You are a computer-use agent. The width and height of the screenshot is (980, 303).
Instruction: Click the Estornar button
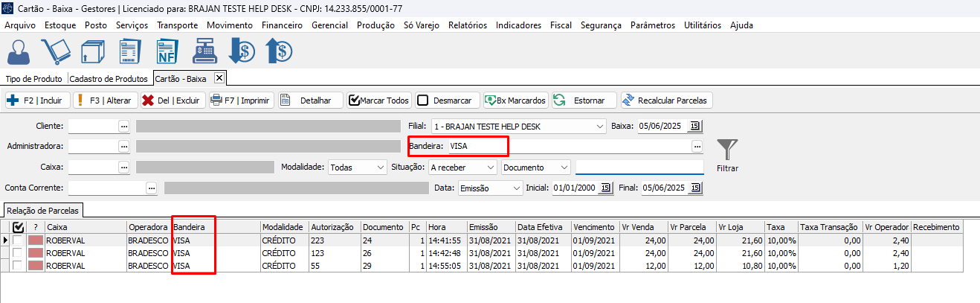click(584, 100)
